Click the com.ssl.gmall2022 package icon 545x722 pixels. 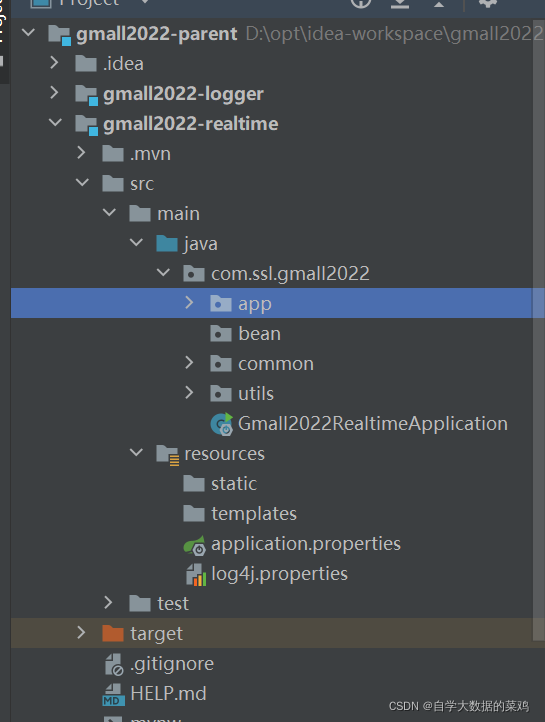point(194,274)
